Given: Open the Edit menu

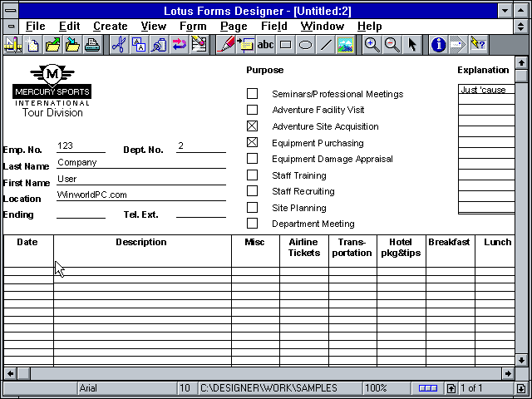Looking at the screenshot, I should click(70, 27).
